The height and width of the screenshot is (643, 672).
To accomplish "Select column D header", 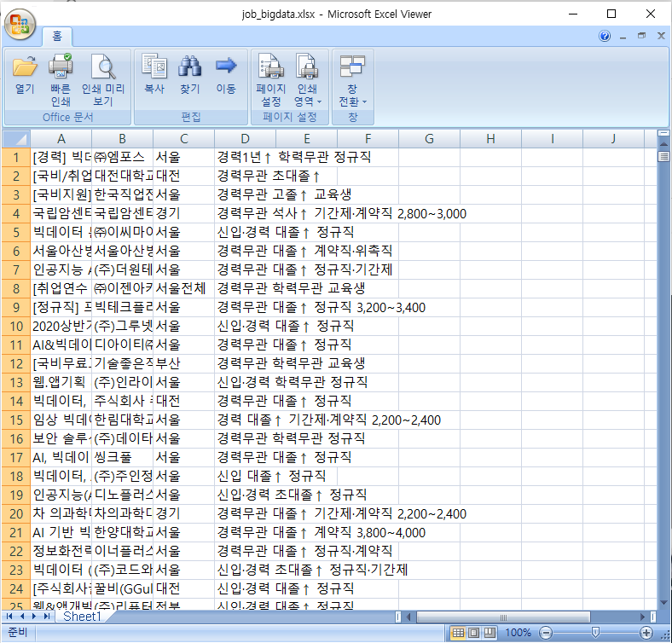I will (x=245, y=139).
